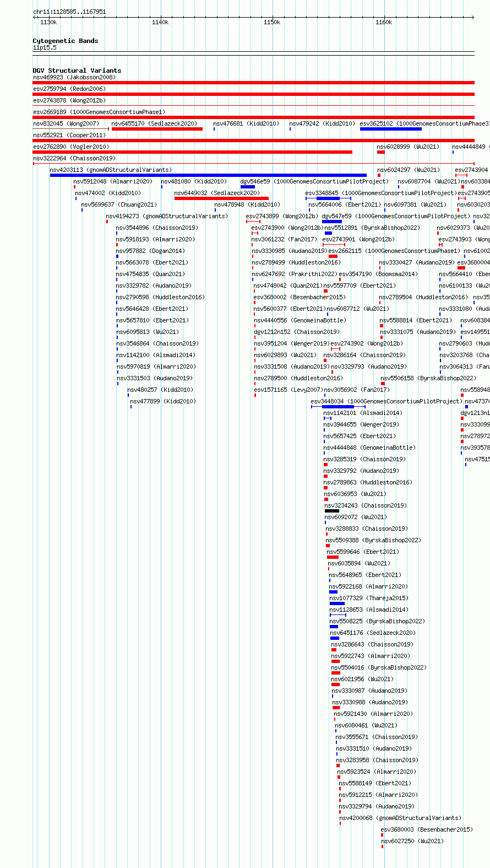Viewport: 490px width, 868px height.
Task: Click the nsv469923 (Jakobsson2008) variant label
Action: point(74,77)
